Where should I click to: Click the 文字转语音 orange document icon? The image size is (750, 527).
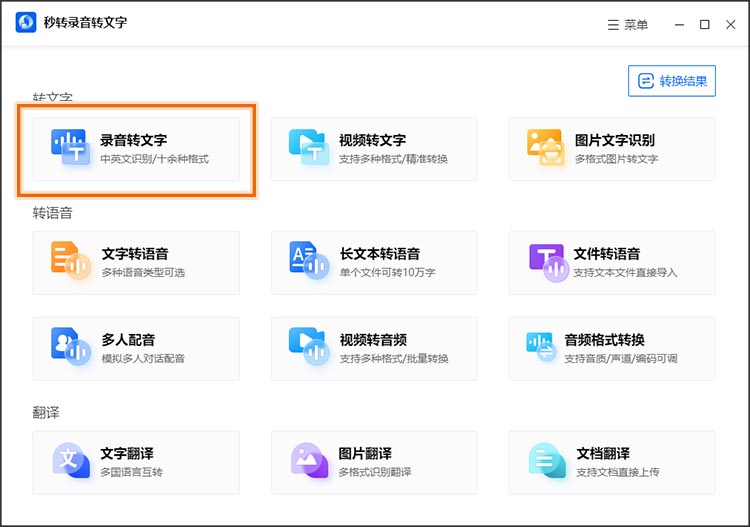click(x=70, y=261)
